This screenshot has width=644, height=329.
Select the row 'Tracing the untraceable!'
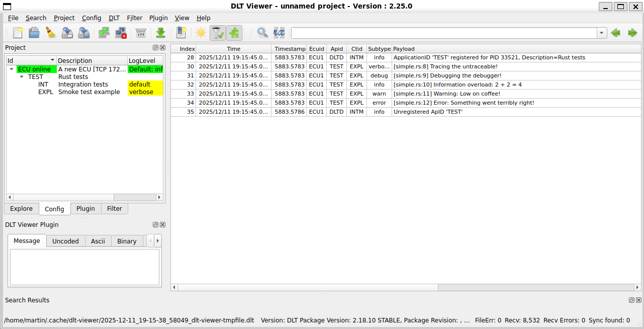[x=406, y=66]
